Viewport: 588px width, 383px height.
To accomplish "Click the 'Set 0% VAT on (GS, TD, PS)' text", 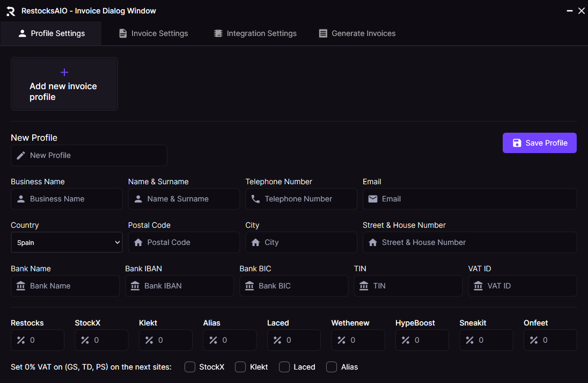I will tap(91, 367).
